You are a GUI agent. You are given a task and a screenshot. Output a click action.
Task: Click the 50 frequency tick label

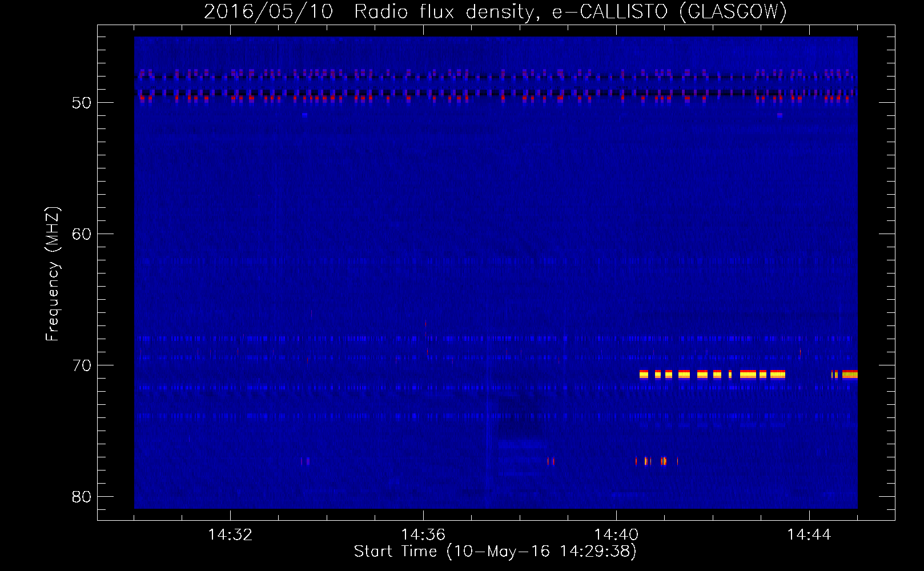82,103
